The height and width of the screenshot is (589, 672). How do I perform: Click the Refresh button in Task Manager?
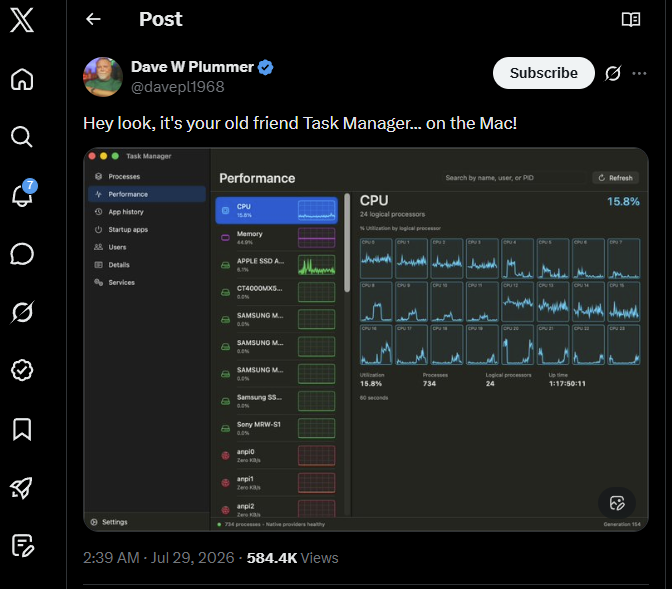click(615, 178)
